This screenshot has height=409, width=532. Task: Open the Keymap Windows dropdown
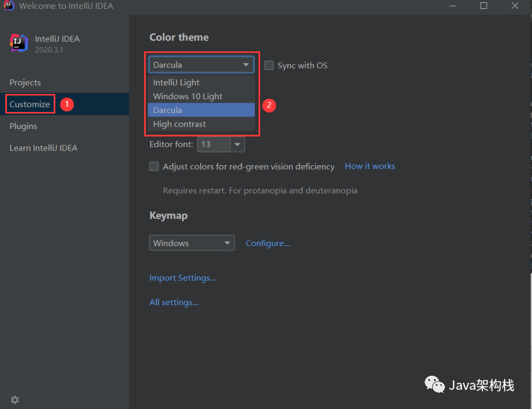tap(192, 243)
